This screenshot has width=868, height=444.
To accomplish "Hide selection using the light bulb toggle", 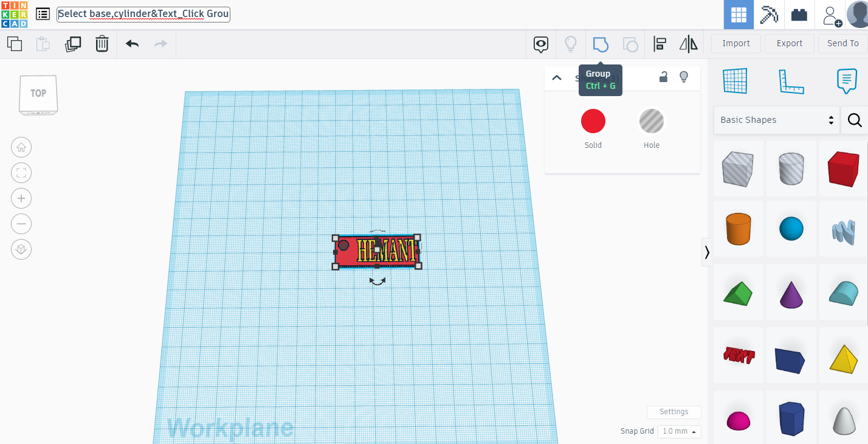I will pos(683,77).
